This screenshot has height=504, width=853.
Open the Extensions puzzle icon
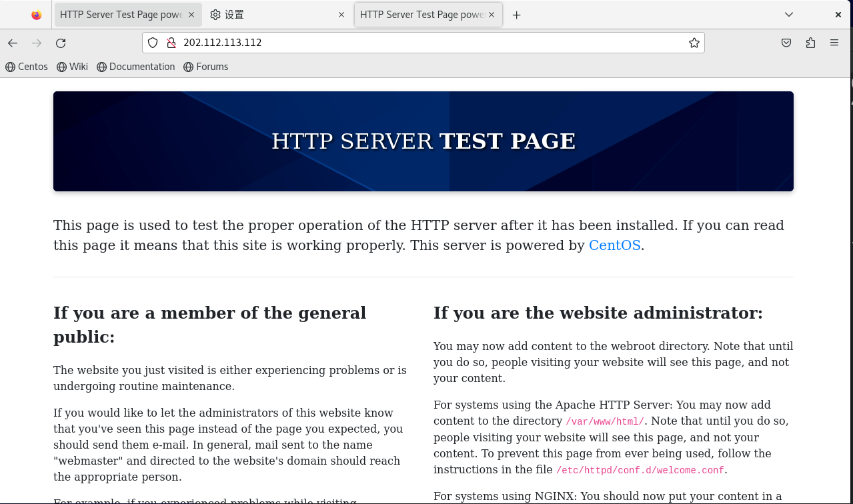810,43
